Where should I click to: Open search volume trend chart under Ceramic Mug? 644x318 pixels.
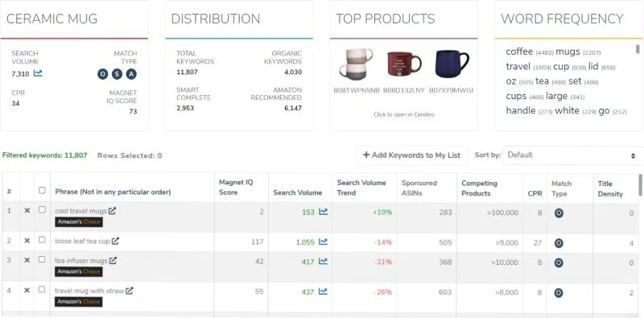[38, 73]
